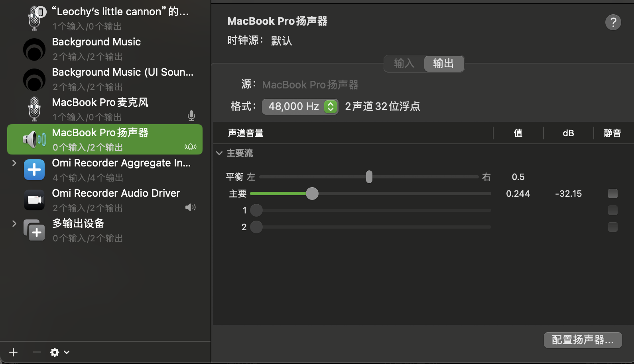634x364 pixels.
Task: Toggle mute checkbox for channel 2
Action: 612,227
